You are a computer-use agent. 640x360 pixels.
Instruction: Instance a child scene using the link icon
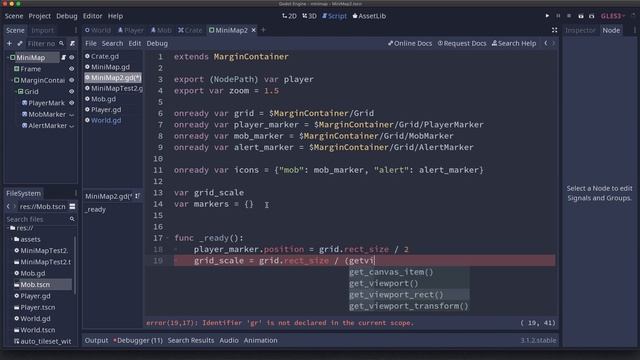click(20, 43)
